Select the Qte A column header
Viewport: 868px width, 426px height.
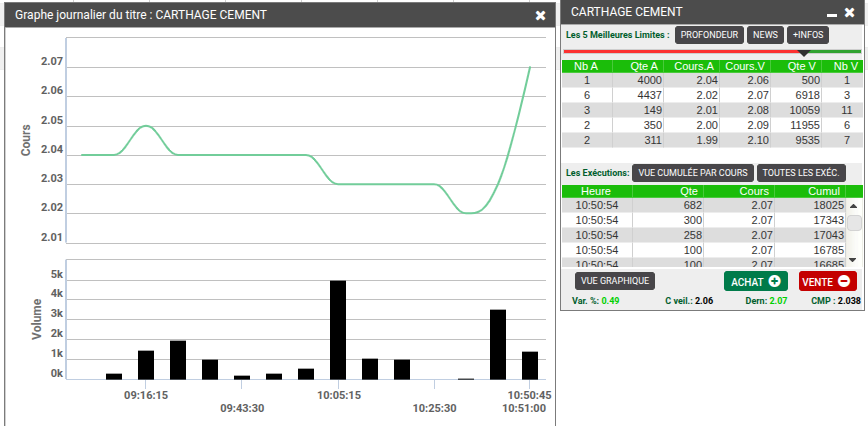point(638,66)
